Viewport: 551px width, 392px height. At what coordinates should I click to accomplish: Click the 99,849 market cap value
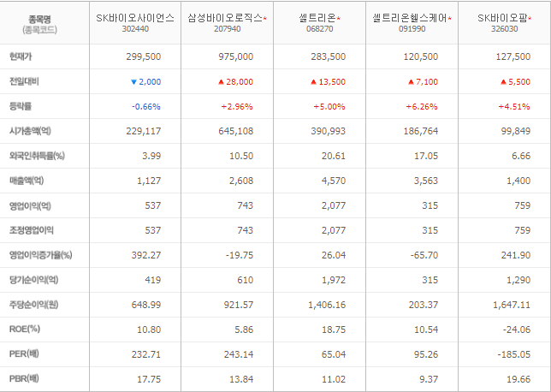point(516,131)
